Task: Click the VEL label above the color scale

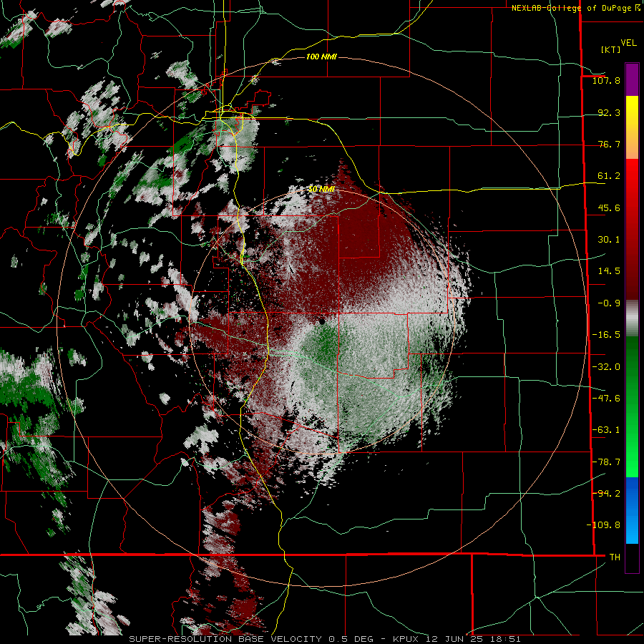Action: click(628, 43)
